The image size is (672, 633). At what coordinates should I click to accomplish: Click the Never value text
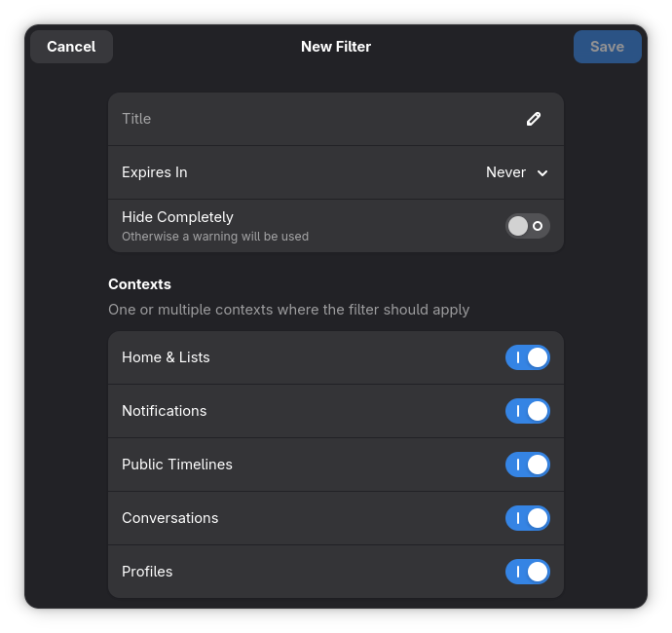505,172
